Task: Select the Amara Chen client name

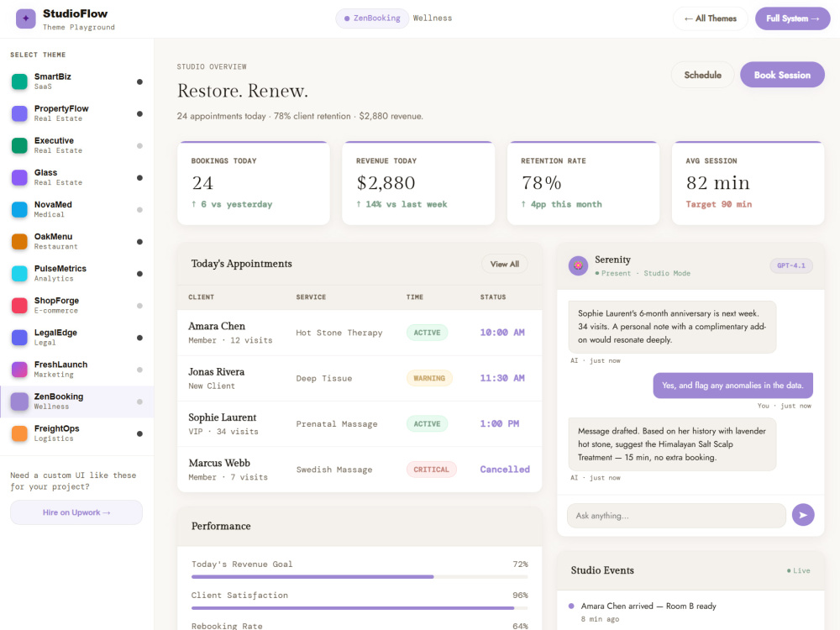Action: click(x=217, y=326)
